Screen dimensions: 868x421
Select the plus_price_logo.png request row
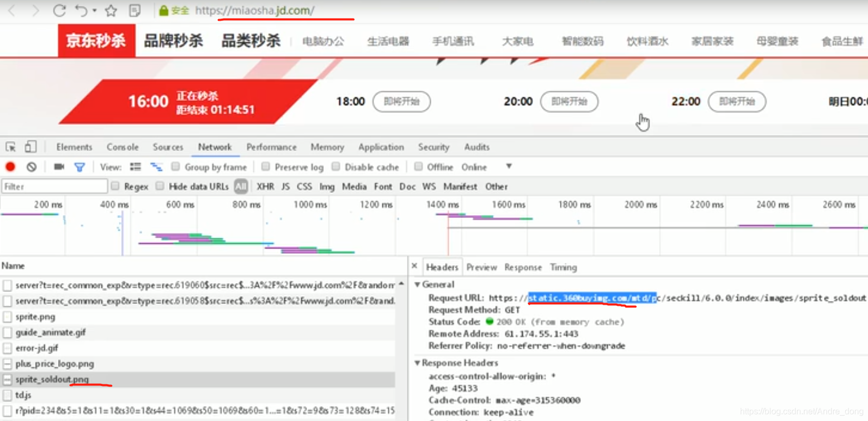tap(198, 364)
